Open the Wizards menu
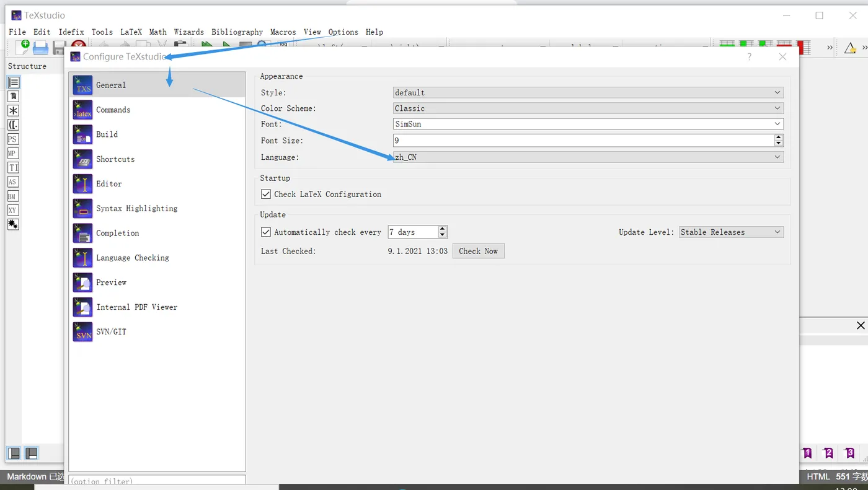Image resolution: width=868 pixels, height=490 pixels. click(189, 32)
